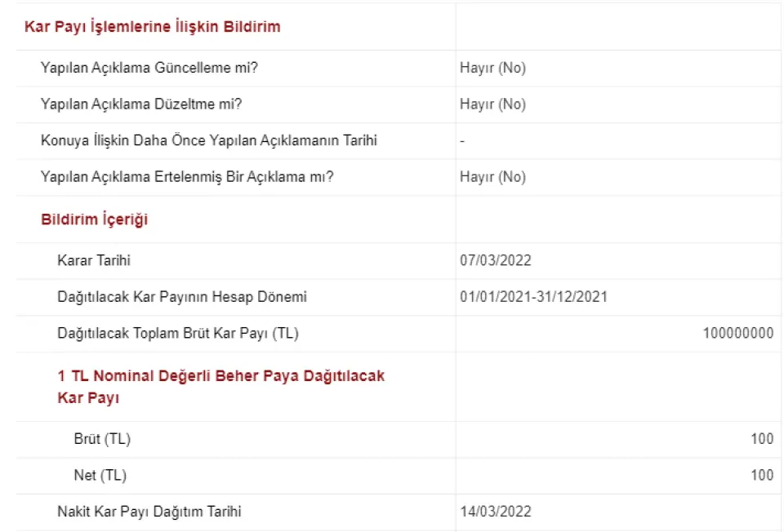The height and width of the screenshot is (532, 784).
Task: Click 'Konuya İlişkin Daha Önce Yapılan Açıklamanın Tarihi'
Action: pos(208,140)
